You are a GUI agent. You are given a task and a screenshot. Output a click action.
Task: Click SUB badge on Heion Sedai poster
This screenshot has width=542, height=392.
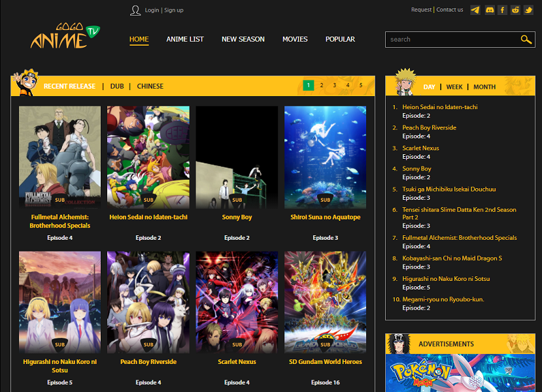(148, 201)
